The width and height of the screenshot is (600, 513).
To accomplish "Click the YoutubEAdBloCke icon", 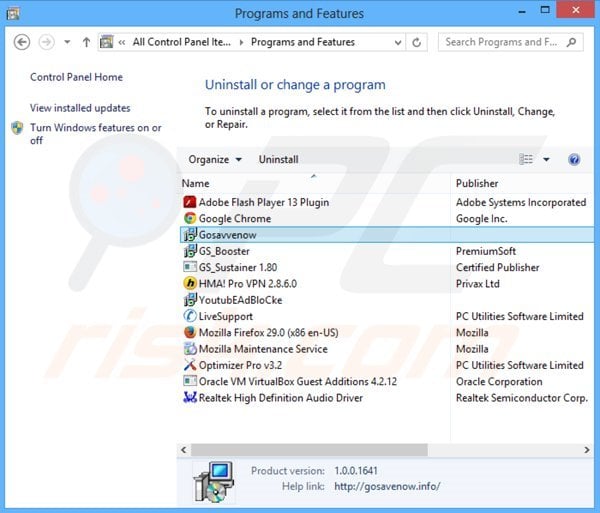I will pos(189,300).
